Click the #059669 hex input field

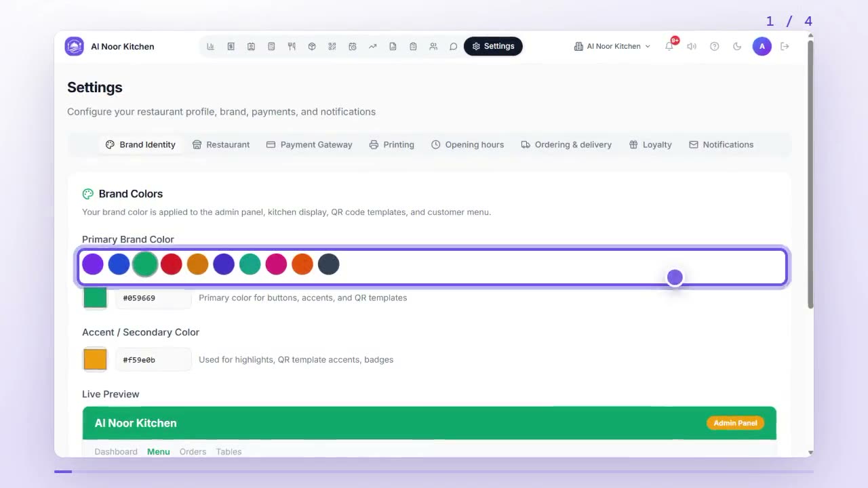[153, 298]
